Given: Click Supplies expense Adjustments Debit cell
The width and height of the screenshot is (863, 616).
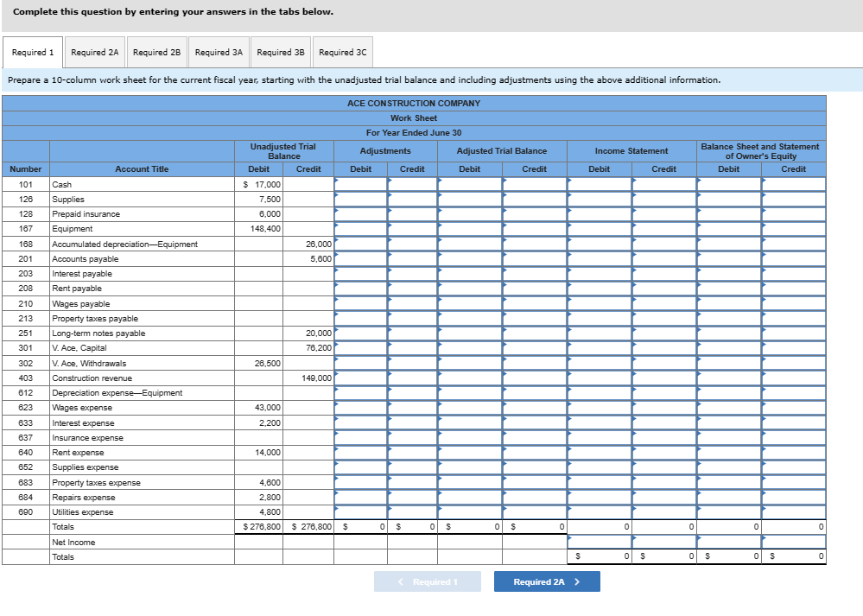Looking at the screenshot, I should (360, 467).
